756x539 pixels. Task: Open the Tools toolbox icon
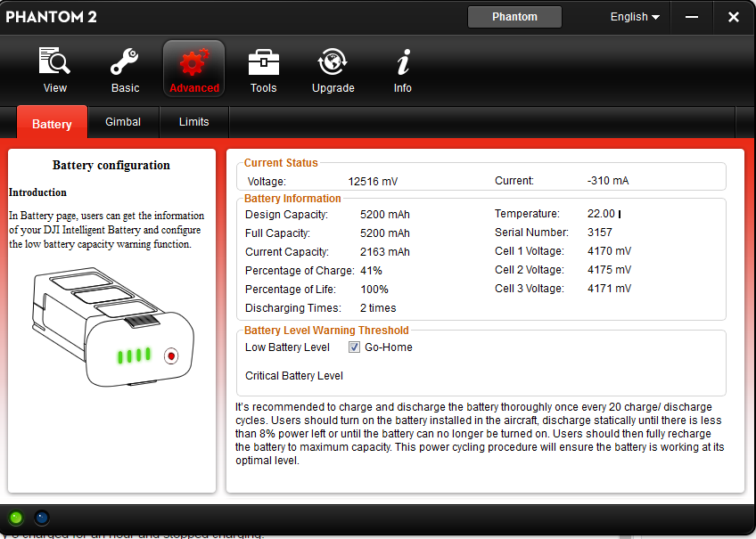pos(263,62)
